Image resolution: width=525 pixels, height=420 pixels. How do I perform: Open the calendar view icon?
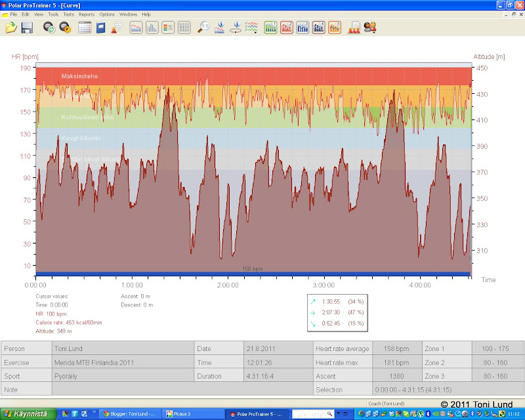[85, 28]
